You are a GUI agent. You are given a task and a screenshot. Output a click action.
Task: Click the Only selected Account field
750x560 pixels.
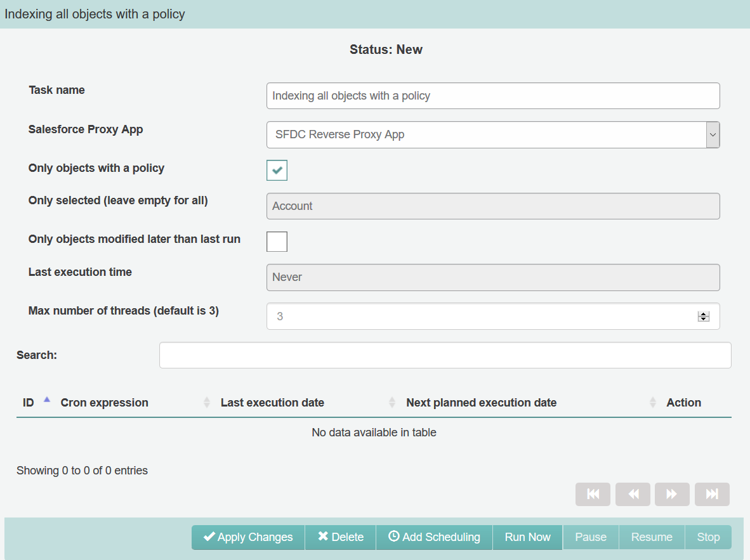click(x=493, y=206)
